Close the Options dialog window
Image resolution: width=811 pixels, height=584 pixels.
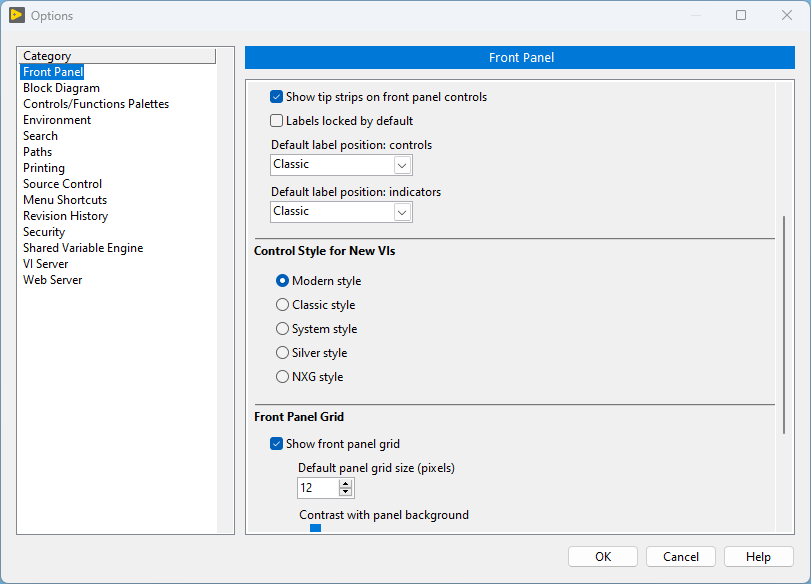point(787,15)
